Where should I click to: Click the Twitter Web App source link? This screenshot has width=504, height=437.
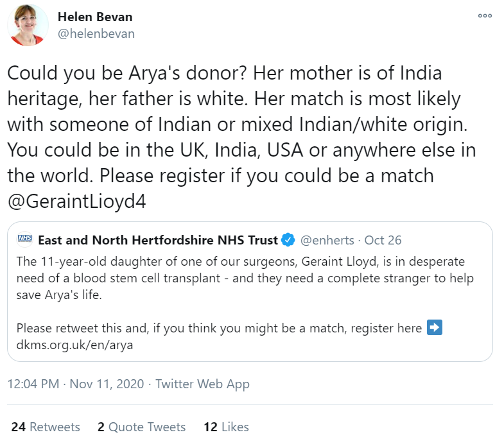tap(202, 384)
